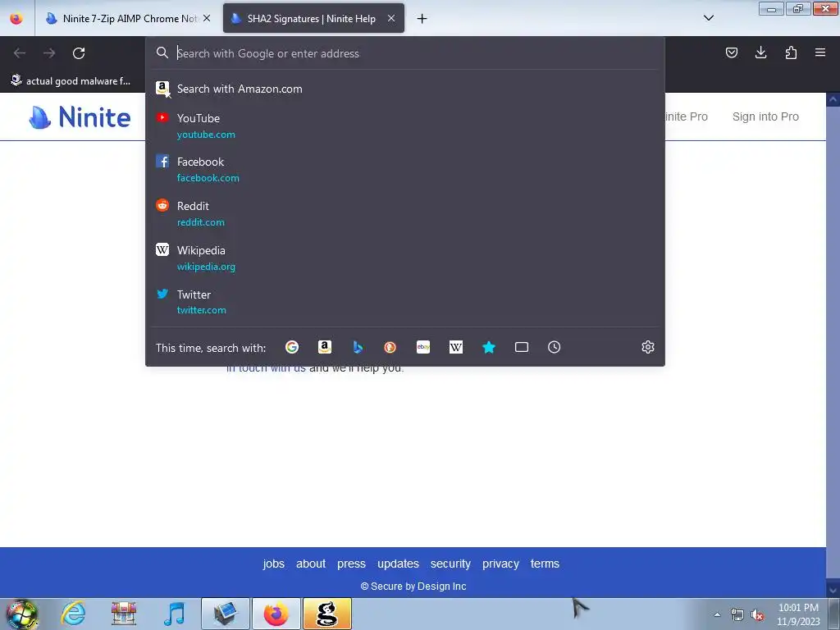
Task: Search in Bookmarks via star icon
Action: (x=489, y=347)
